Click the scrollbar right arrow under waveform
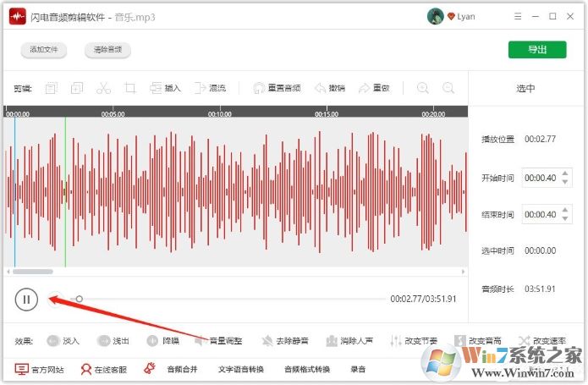 (x=463, y=272)
